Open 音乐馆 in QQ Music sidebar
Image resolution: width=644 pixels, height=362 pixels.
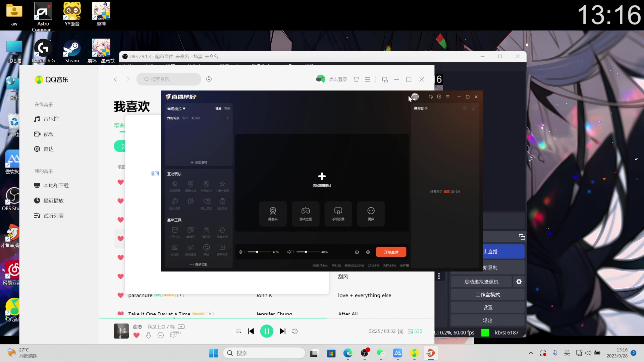click(x=51, y=119)
